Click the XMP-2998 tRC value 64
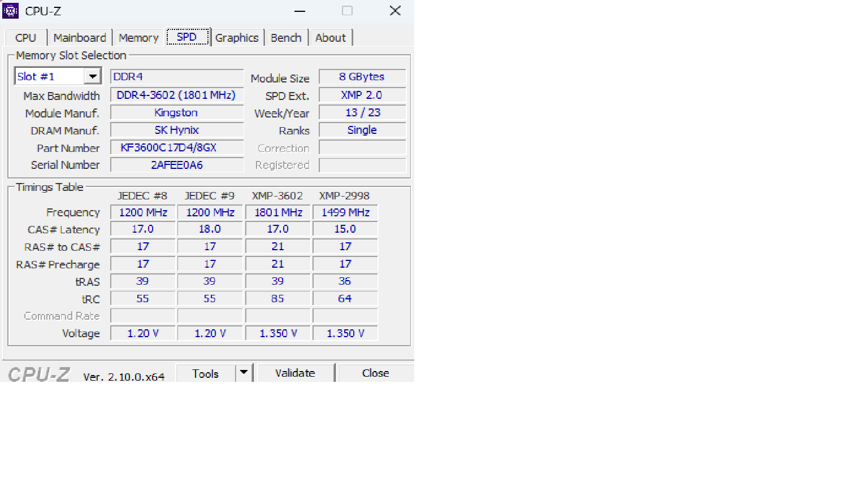Image resolution: width=868 pixels, height=488 pixels. point(345,299)
